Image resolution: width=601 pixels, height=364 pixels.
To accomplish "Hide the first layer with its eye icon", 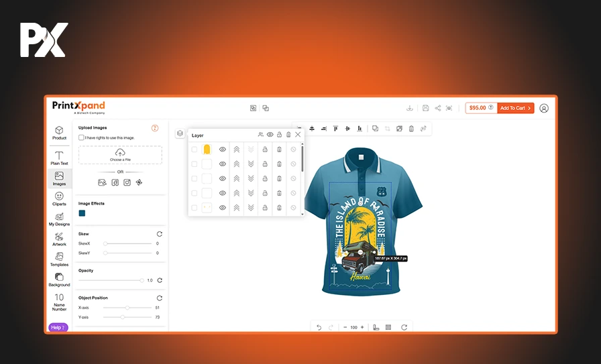I will [222, 149].
